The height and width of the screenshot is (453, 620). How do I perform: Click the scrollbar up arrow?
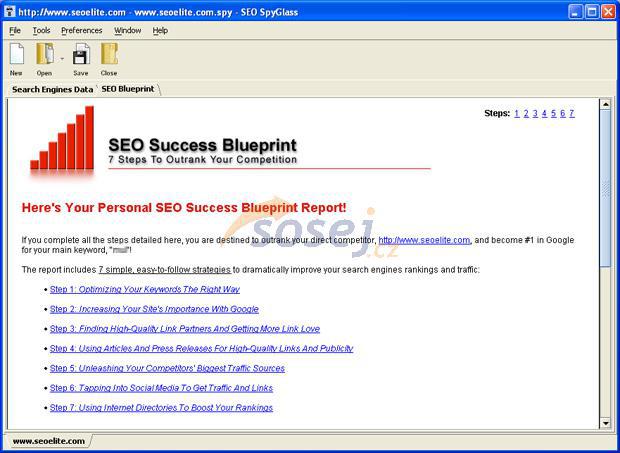tap(605, 104)
